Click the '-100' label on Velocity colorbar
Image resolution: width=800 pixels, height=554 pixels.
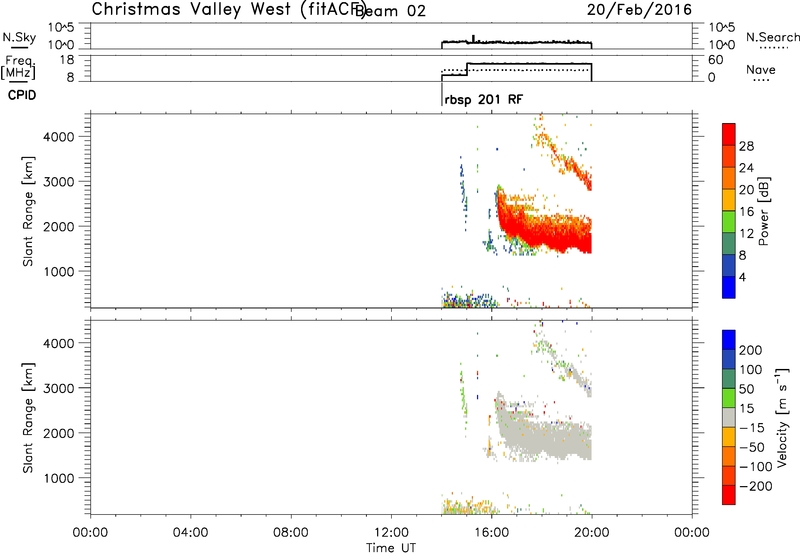pyautogui.click(x=756, y=467)
